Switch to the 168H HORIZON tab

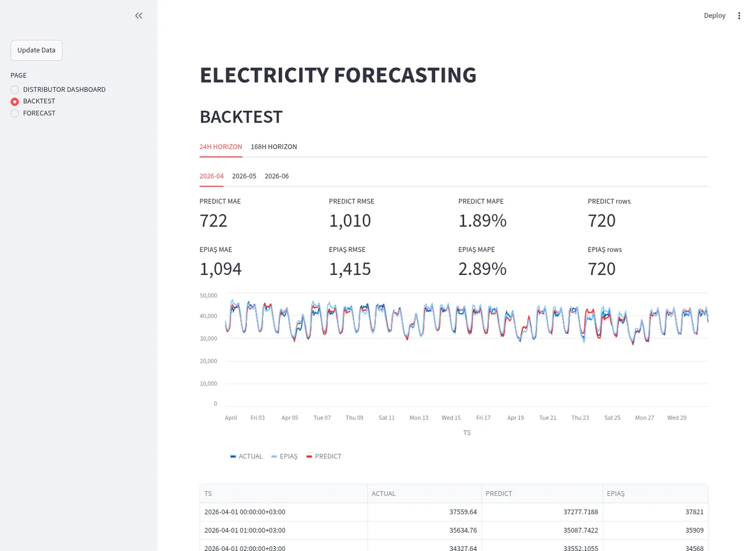pos(274,147)
